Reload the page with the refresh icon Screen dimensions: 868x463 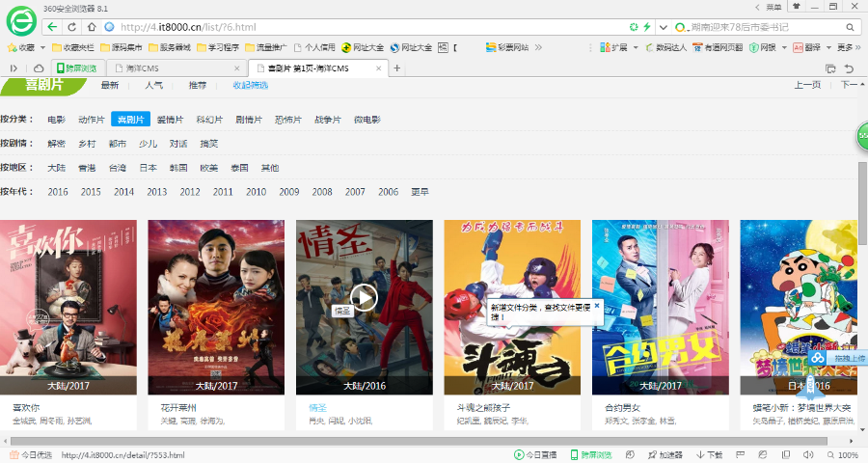click(72, 27)
